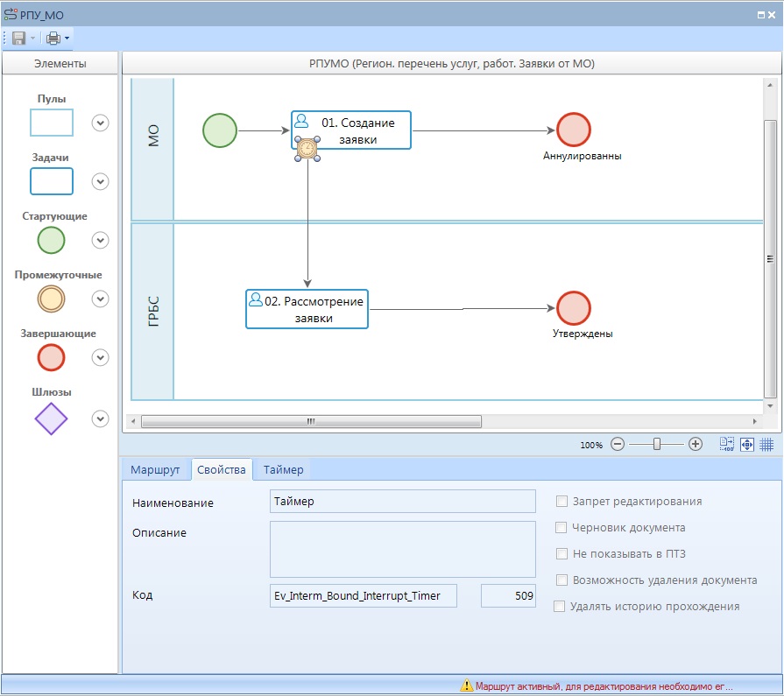Image resolution: width=784 pixels, height=696 pixels.
Task: Click the fit-to-window icon
Action: pyautogui.click(x=747, y=444)
